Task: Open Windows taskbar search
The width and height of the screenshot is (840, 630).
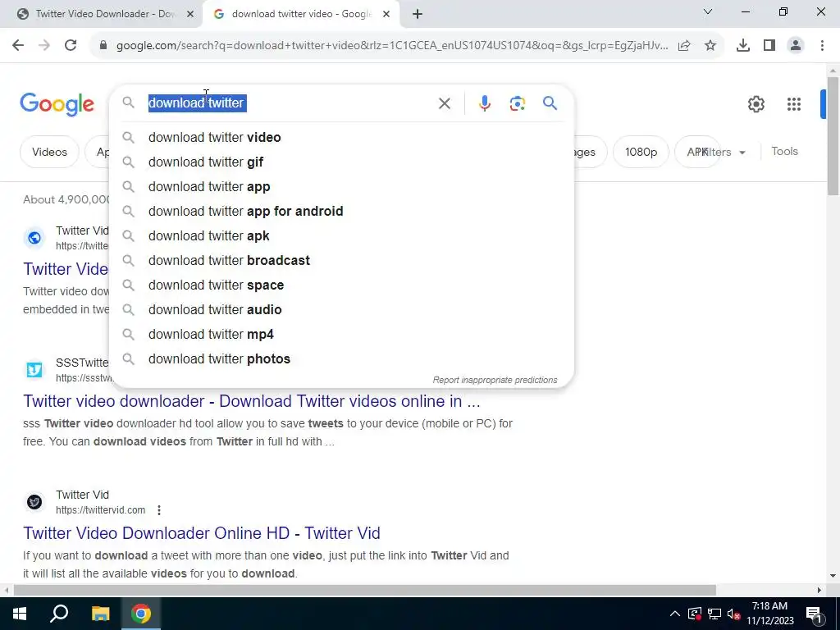Action: pyautogui.click(x=59, y=614)
